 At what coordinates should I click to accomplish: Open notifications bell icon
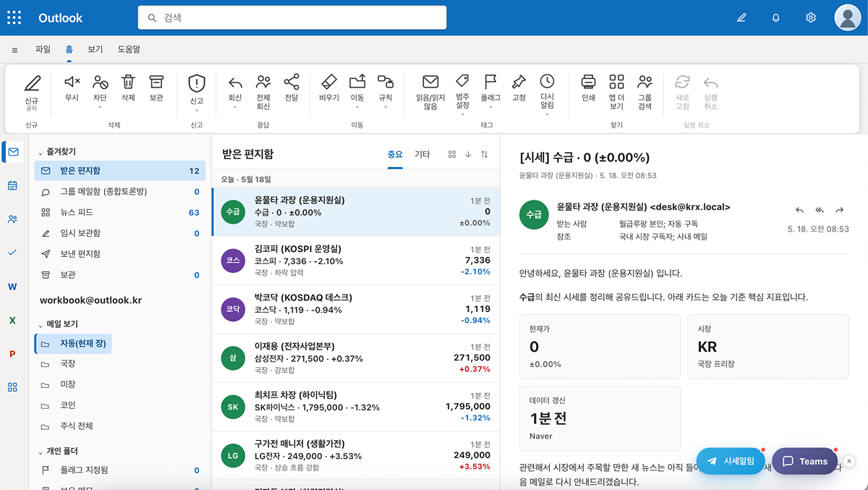coord(776,17)
